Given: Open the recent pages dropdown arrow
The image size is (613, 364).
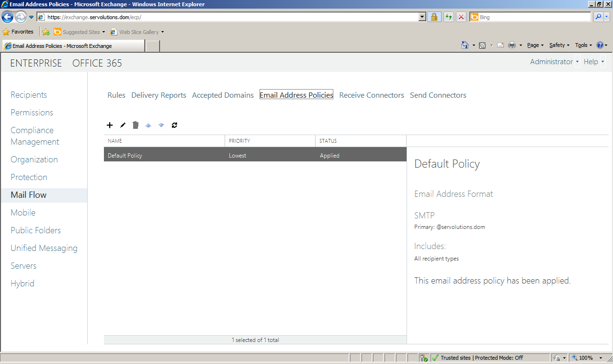Looking at the screenshot, I should [x=32, y=17].
